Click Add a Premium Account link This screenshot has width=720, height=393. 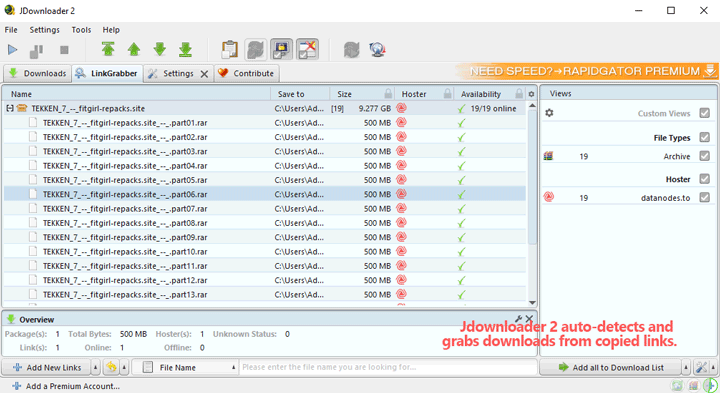66,386
